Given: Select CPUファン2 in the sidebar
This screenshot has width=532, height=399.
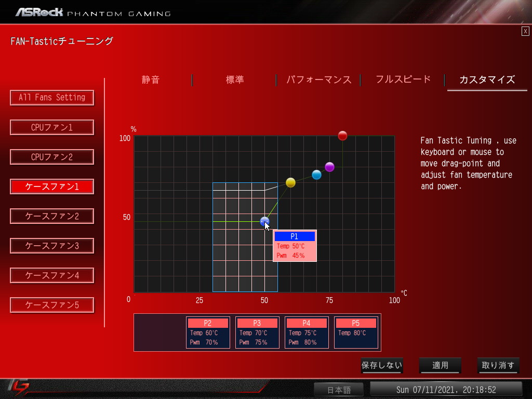Looking at the screenshot, I should pyautogui.click(x=52, y=157).
